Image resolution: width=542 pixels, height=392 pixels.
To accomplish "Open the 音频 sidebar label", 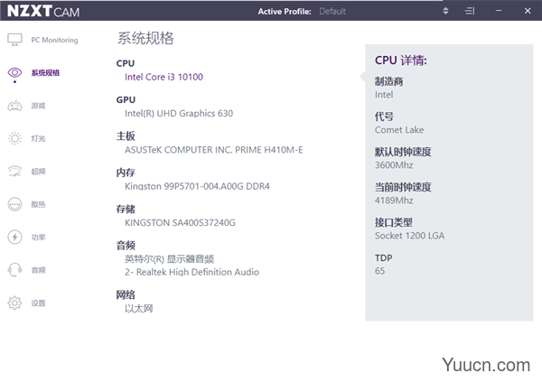I will (x=38, y=270).
